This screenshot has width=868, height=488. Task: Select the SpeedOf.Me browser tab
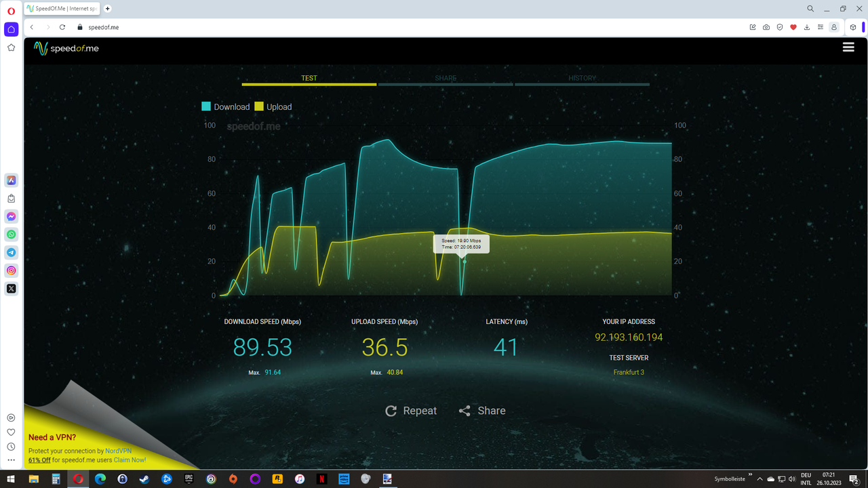(62, 9)
